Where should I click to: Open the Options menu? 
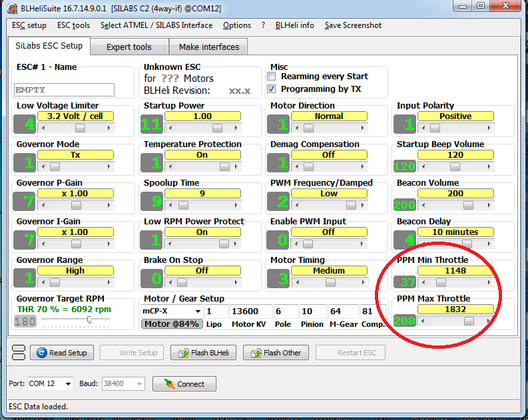tap(237, 25)
